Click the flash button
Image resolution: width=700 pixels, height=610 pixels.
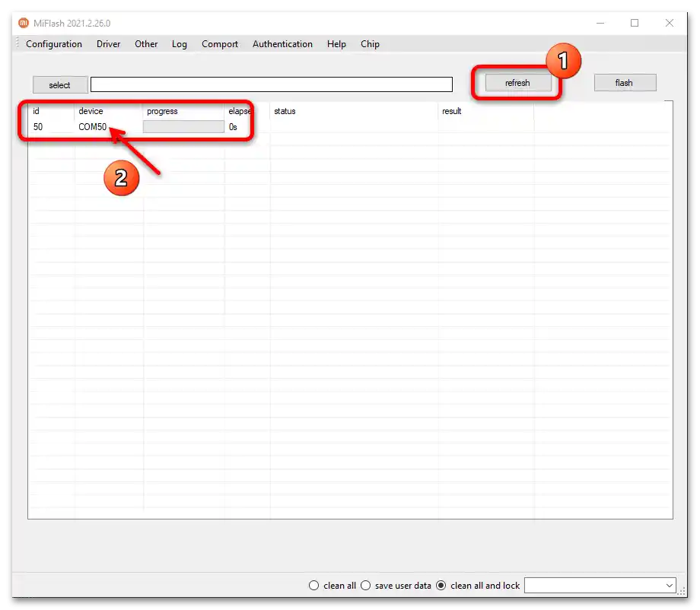coord(625,83)
